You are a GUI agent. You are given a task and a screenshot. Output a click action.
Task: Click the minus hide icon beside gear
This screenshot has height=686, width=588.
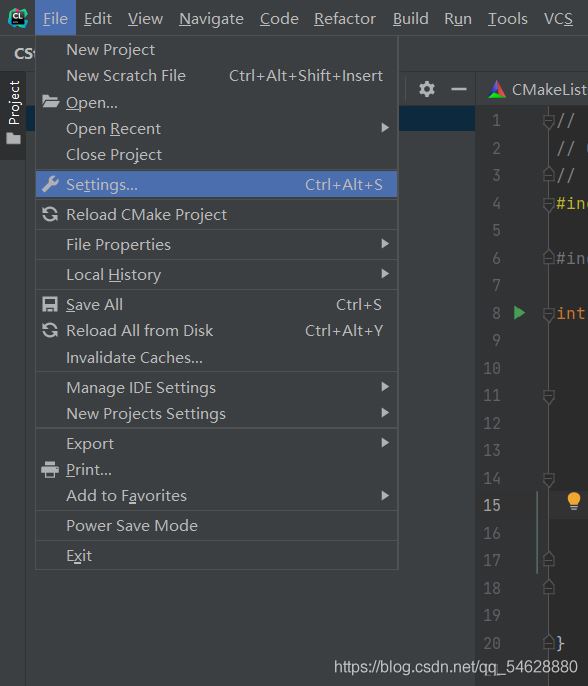(x=458, y=89)
